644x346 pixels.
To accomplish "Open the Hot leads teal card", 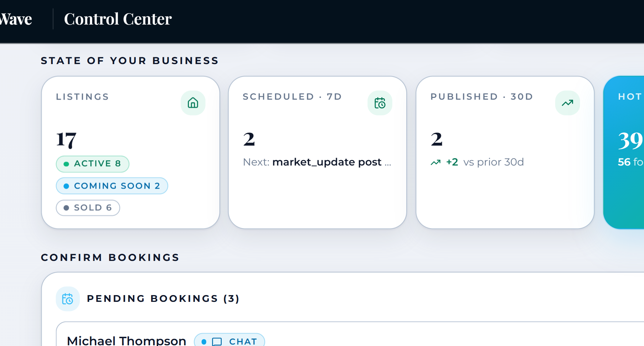I will tap(624, 152).
